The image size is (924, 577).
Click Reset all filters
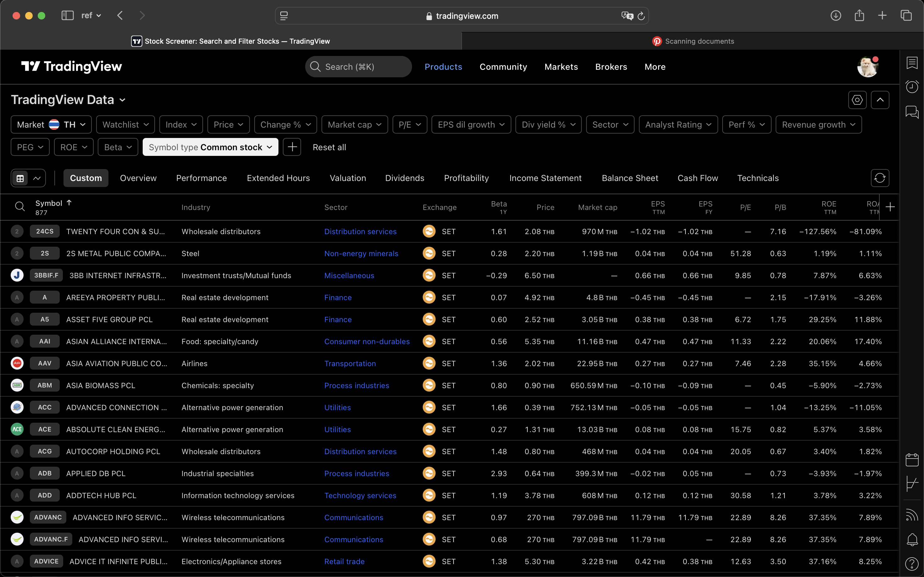pyautogui.click(x=329, y=147)
